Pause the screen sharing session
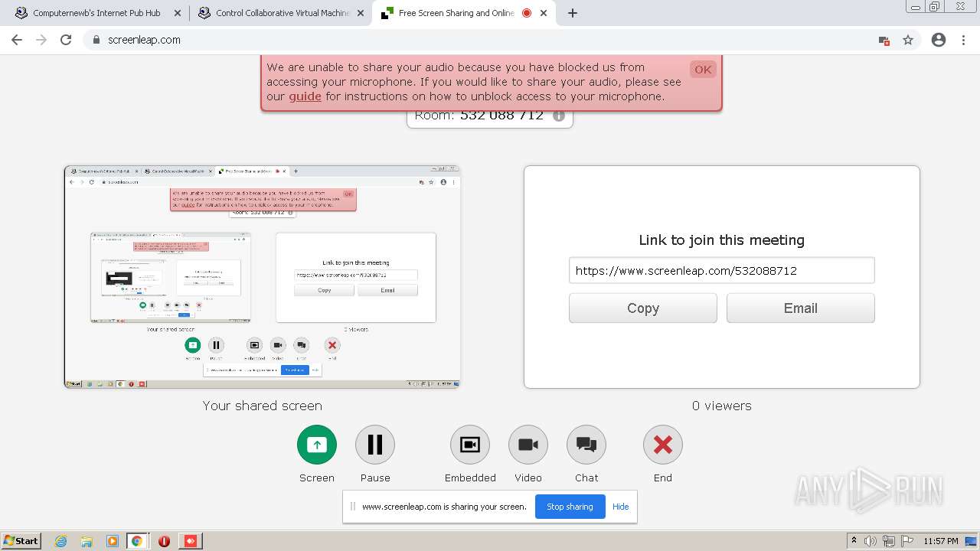Viewport: 980px width, 551px height. [375, 445]
